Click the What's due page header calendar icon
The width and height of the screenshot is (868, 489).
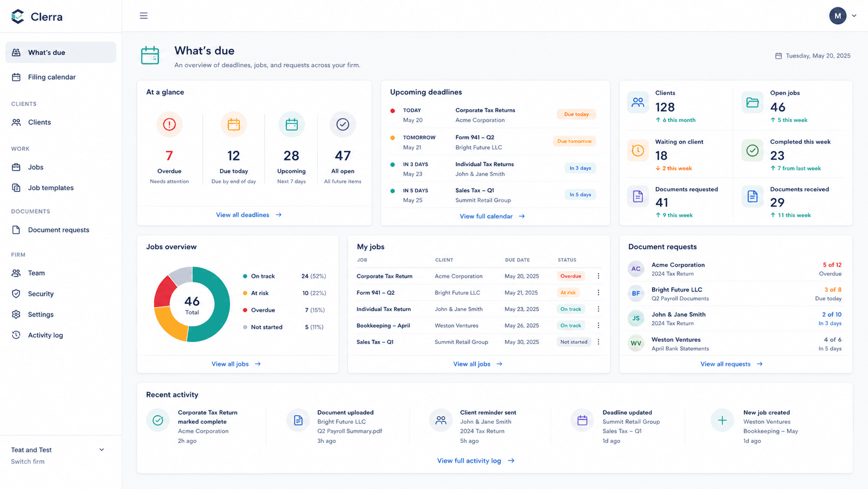point(150,56)
